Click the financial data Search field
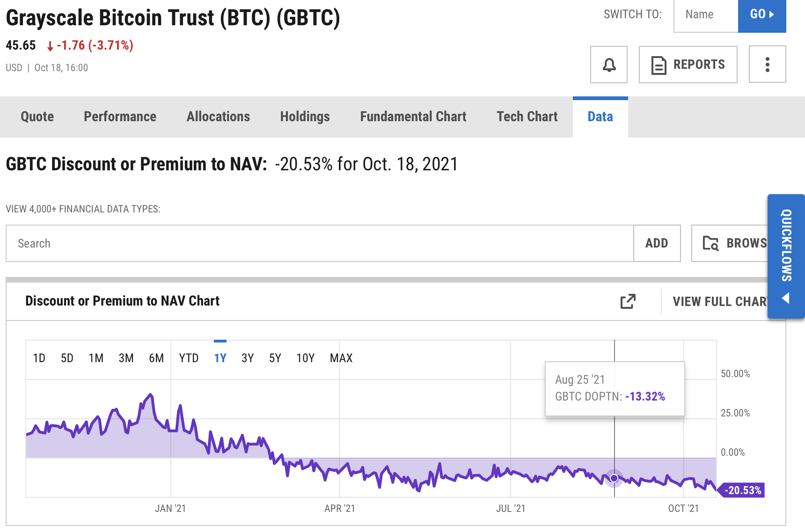The height and width of the screenshot is (532, 805). pyautogui.click(x=319, y=243)
